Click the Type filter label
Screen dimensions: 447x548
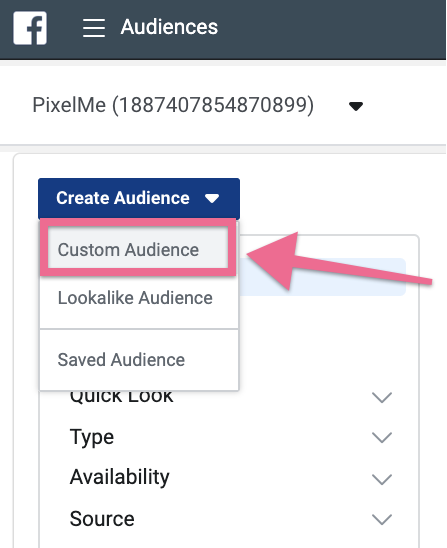pyautogui.click(x=92, y=437)
